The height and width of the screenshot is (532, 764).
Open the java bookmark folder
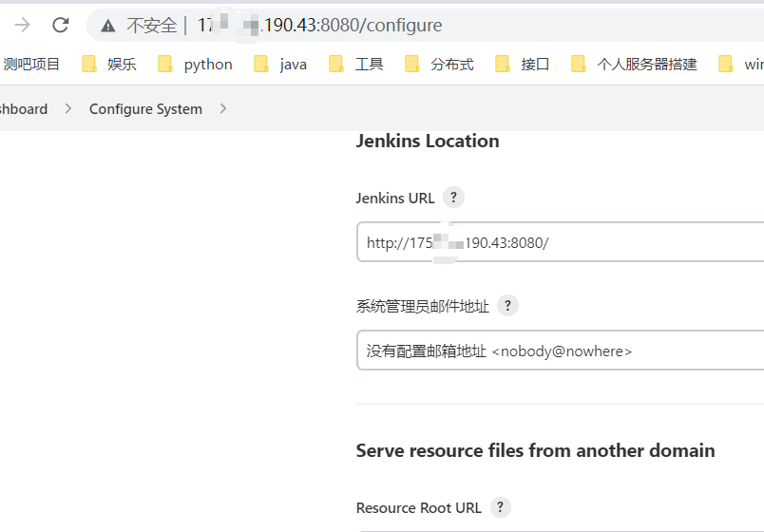pos(280,65)
